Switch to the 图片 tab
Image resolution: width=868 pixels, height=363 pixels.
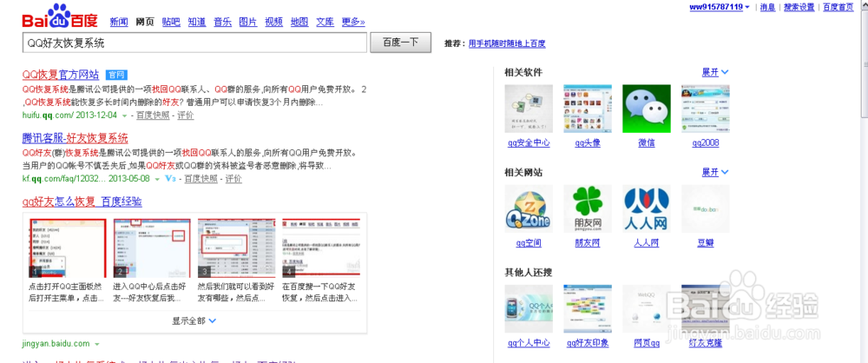(248, 23)
